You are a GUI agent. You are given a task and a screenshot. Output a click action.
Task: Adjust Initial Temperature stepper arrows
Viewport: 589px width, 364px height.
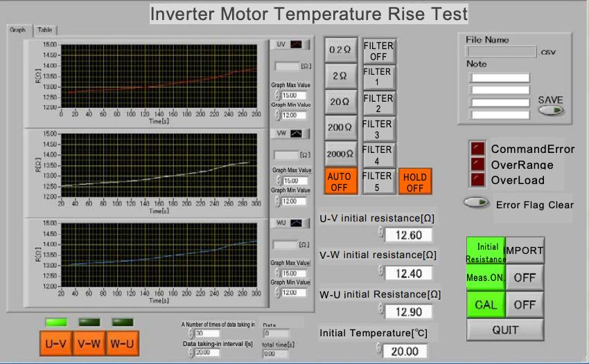click(380, 349)
